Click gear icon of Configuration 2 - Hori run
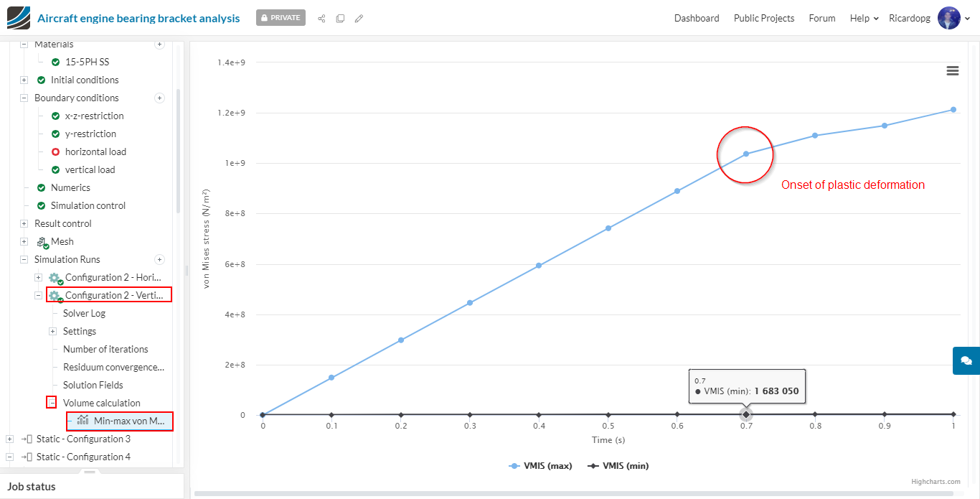Screen dimensions: 980x499 55,278
